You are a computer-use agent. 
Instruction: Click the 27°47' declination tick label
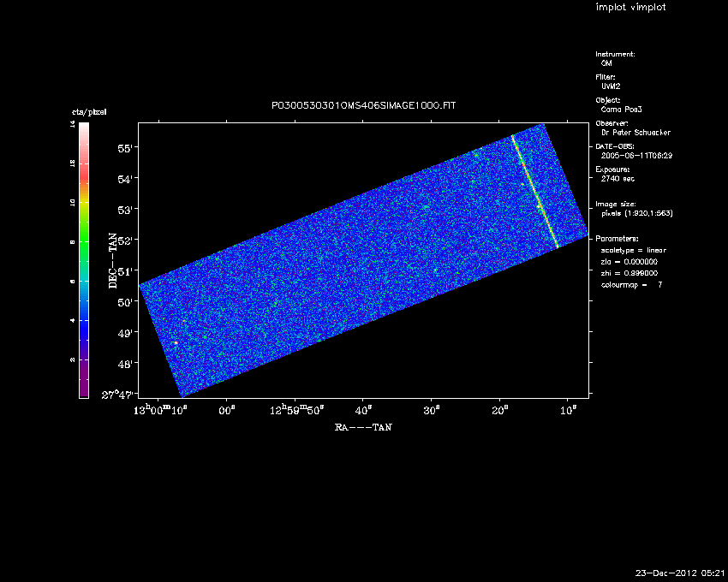coord(117,395)
